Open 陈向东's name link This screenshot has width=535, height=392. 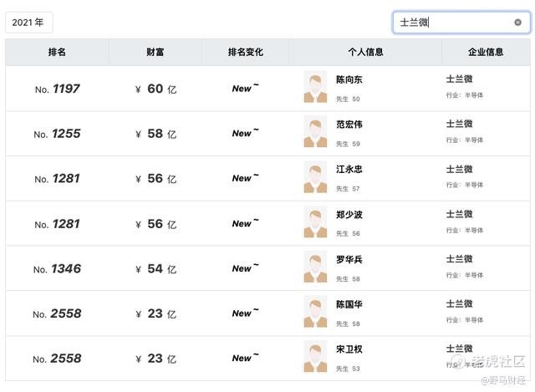[349, 80]
